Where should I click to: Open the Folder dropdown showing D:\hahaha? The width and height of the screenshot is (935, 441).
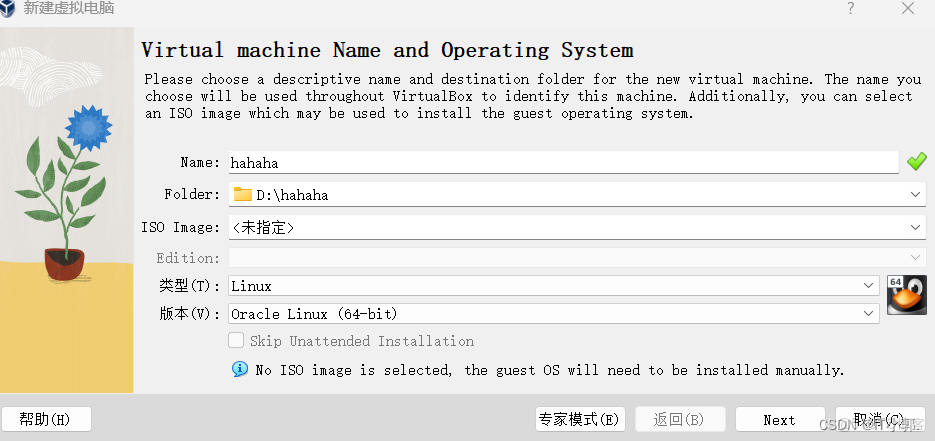tap(577, 194)
